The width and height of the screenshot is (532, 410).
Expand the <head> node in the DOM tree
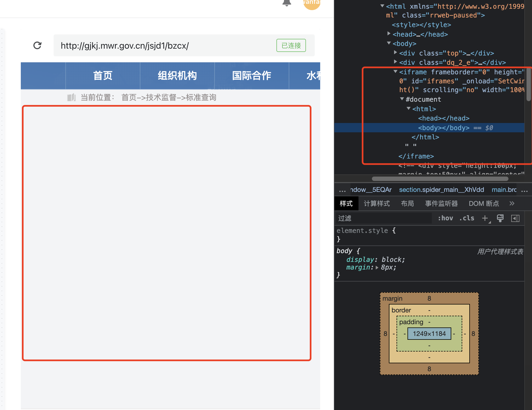tap(389, 34)
